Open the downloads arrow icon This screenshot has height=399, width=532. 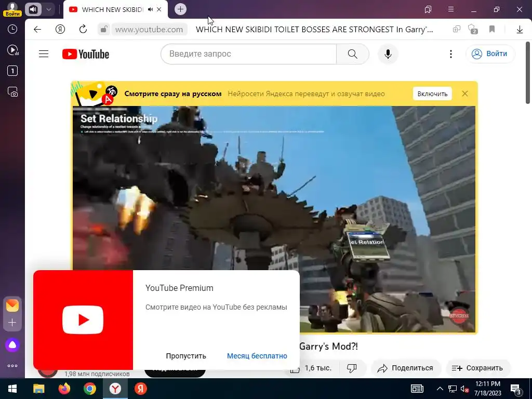(520, 30)
